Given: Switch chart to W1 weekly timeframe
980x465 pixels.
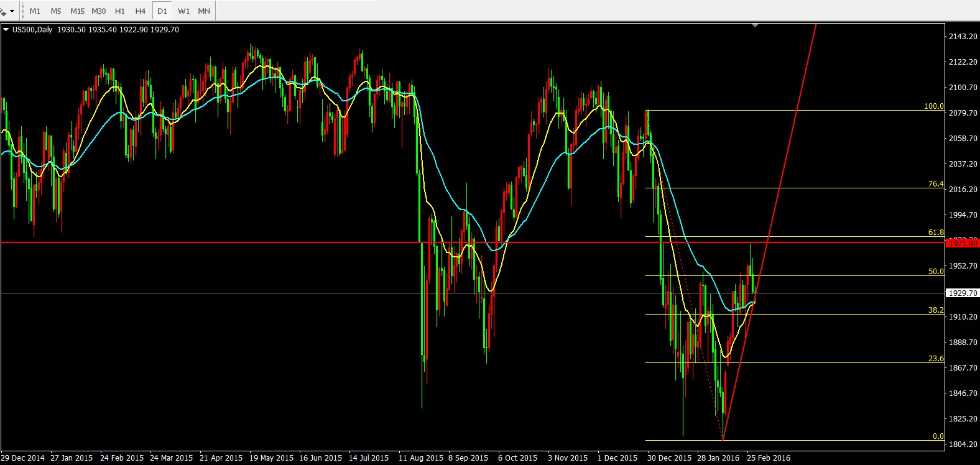Looking at the screenshot, I should coord(183,11).
